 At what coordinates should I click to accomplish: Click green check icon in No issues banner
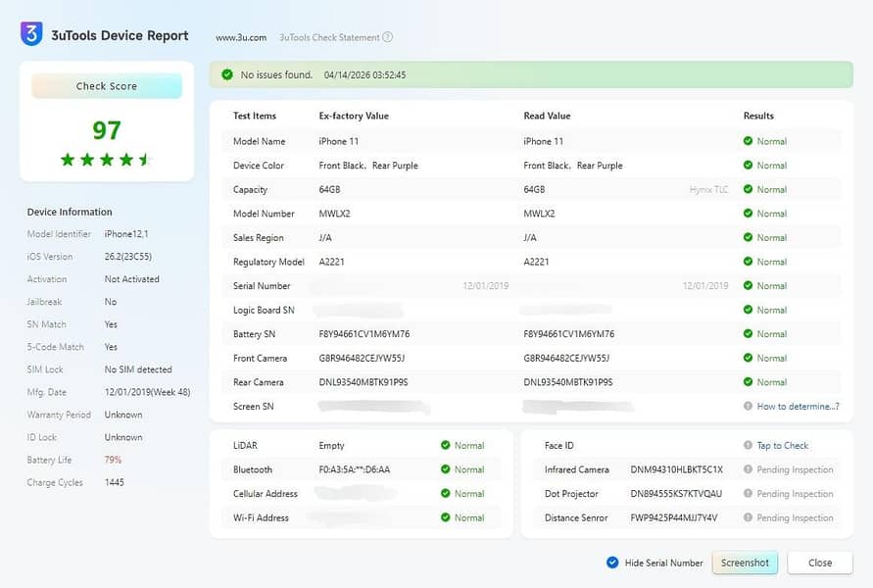pyautogui.click(x=227, y=74)
